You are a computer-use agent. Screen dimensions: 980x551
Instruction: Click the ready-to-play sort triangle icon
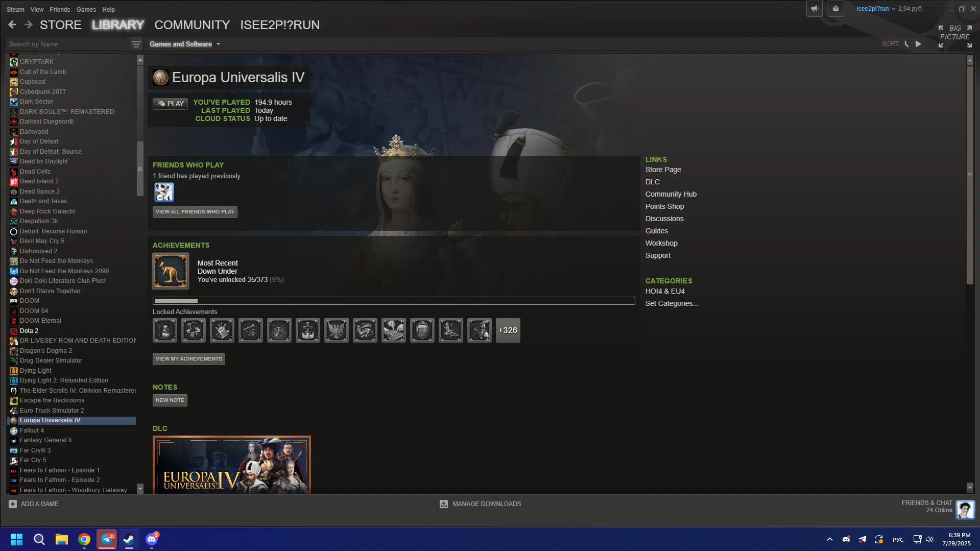918,44
